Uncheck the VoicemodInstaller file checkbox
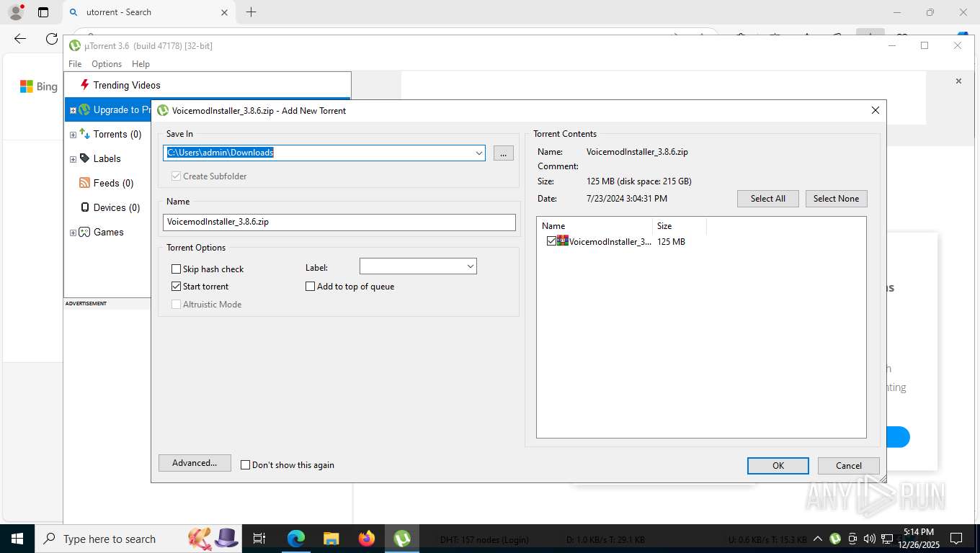 pyautogui.click(x=551, y=241)
